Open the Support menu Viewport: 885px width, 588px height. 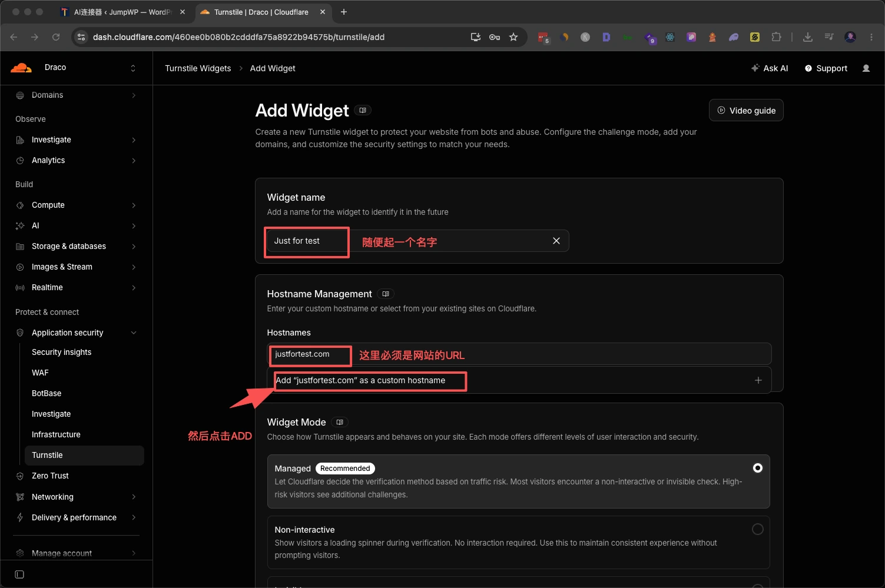click(826, 68)
